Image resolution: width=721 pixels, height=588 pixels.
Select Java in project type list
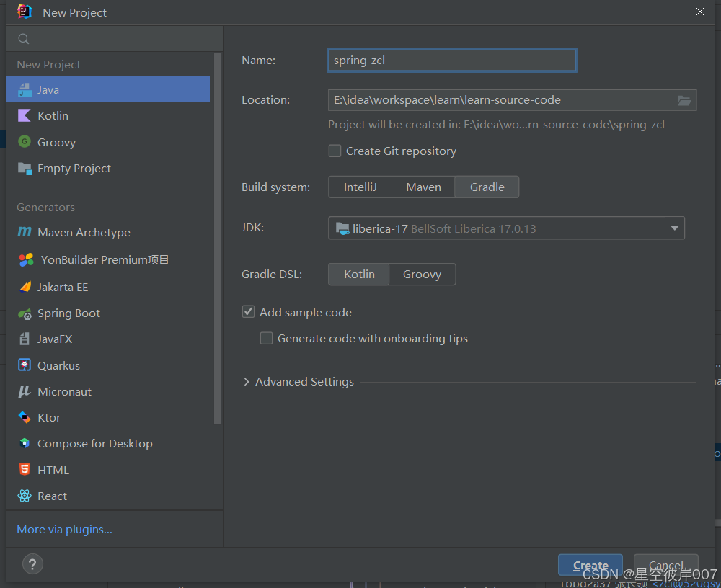[108, 89]
